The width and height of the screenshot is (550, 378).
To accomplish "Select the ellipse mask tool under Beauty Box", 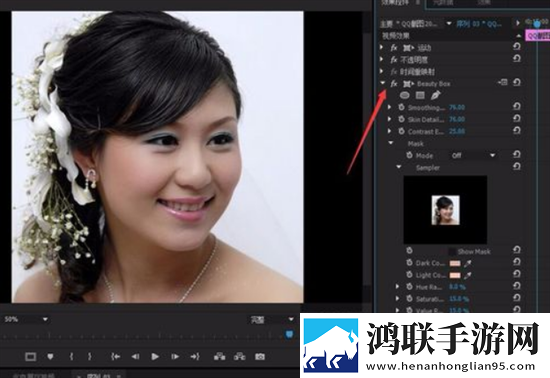I will coord(404,95).
